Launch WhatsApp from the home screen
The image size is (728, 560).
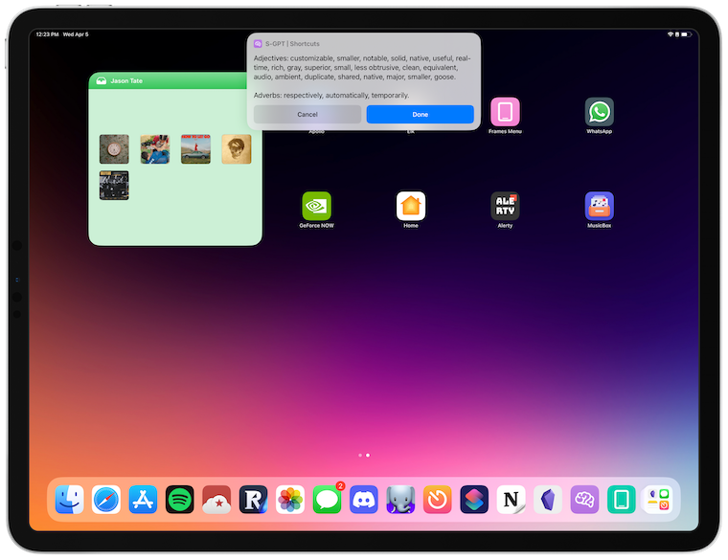click(600, 112)
